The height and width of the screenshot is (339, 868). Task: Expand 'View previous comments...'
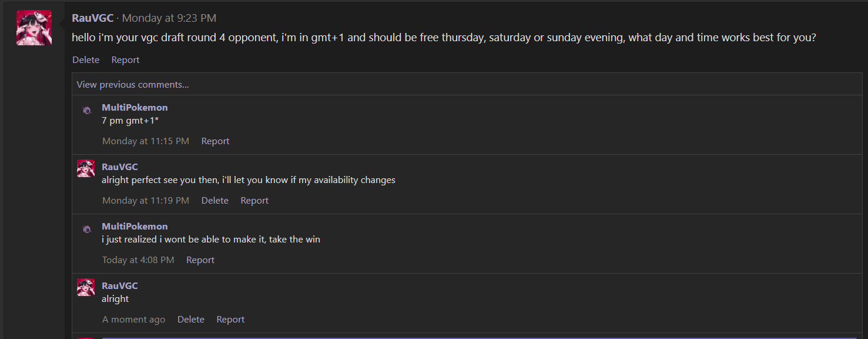(x=133, y=85)
